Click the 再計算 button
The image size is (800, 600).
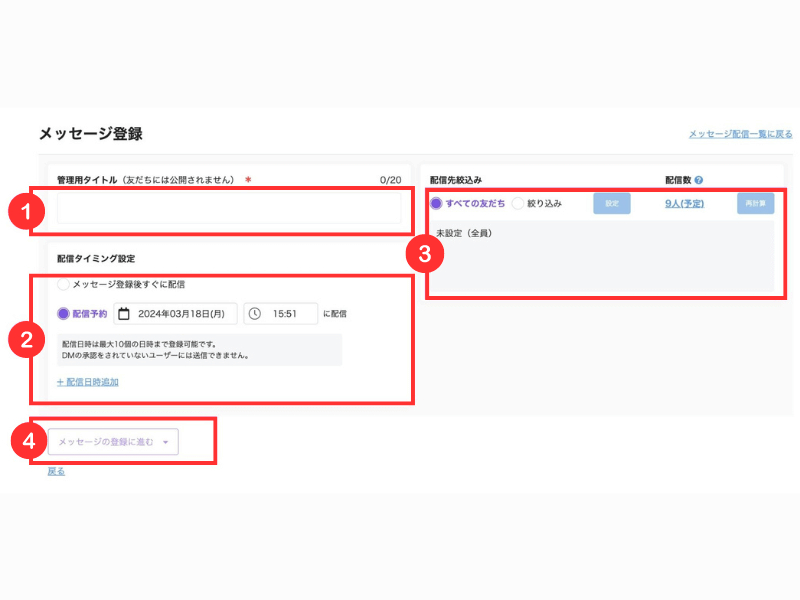point(755,204)
